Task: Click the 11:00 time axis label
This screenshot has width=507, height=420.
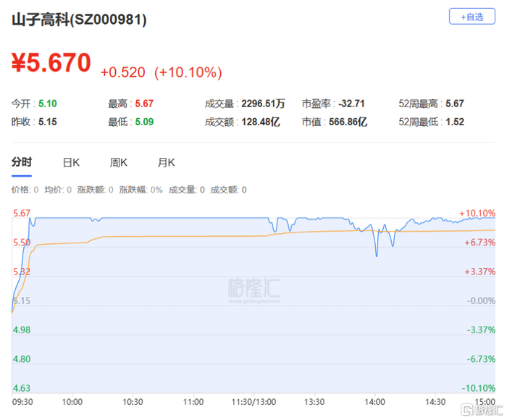Action: pyautogui.click(x=193, y=402)
